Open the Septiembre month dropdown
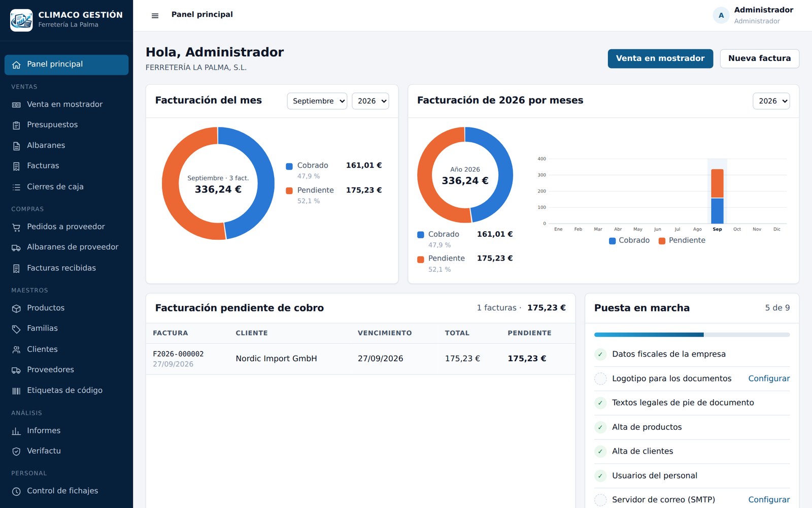 317,101
